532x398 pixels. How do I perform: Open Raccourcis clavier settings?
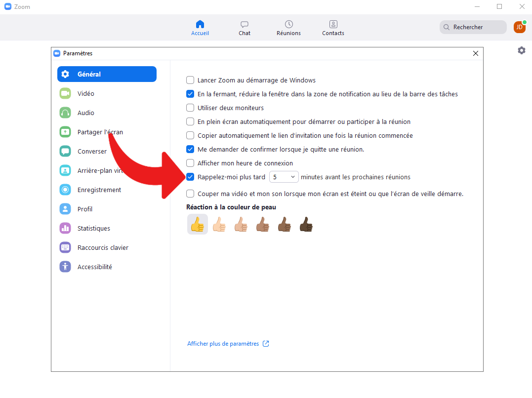103,248
